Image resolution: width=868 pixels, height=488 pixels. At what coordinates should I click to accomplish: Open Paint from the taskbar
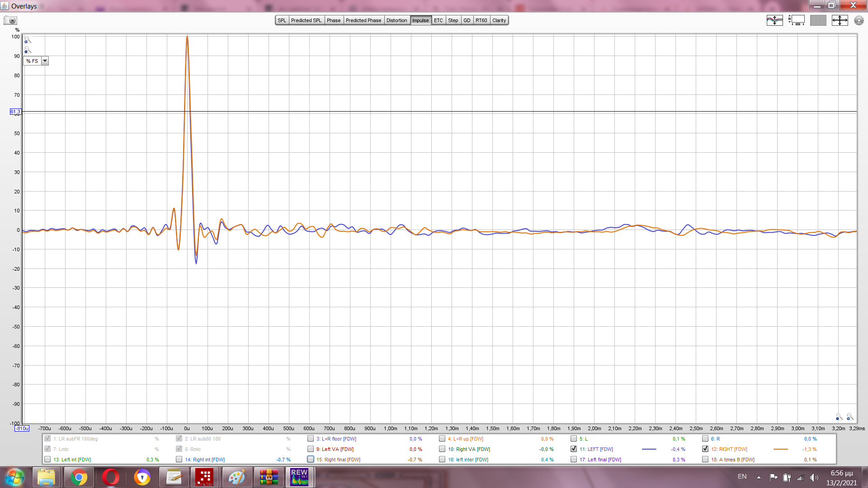coord(237,477)
